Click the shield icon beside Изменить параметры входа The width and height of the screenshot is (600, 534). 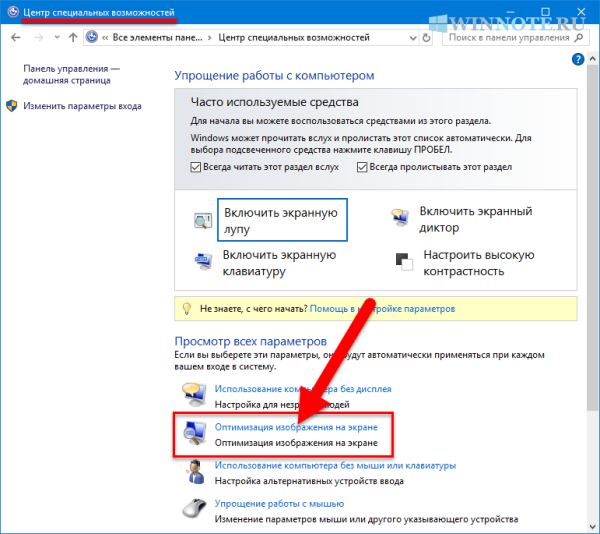12,106
